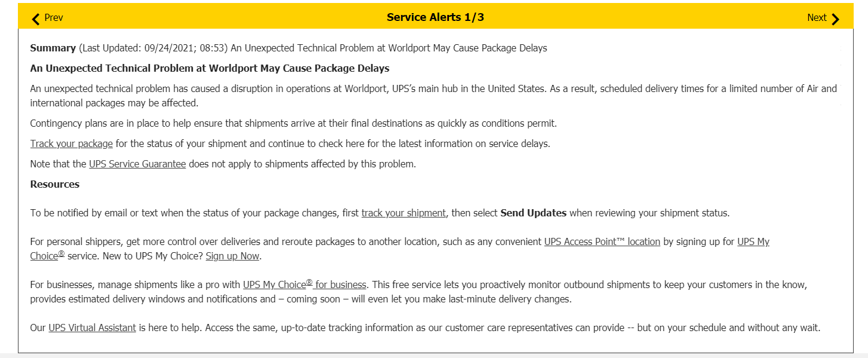Click the bold Summary label
Viewport: 868px width, 358px height.
pyautogui.click(x=53, y=48)
